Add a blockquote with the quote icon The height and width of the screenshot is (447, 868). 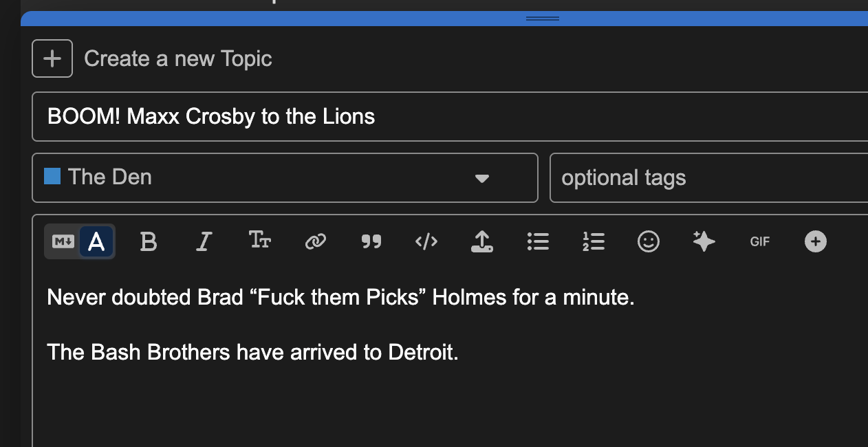pos(371,241)
